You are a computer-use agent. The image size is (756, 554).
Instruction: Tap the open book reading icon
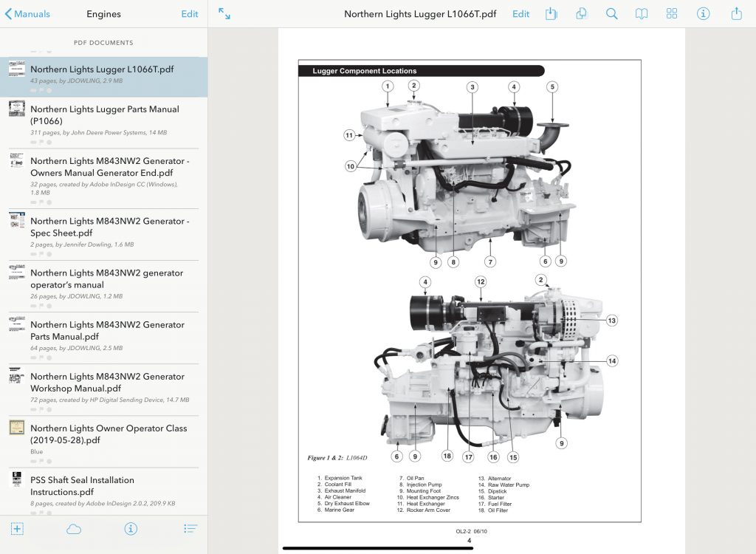click(642, 14)
